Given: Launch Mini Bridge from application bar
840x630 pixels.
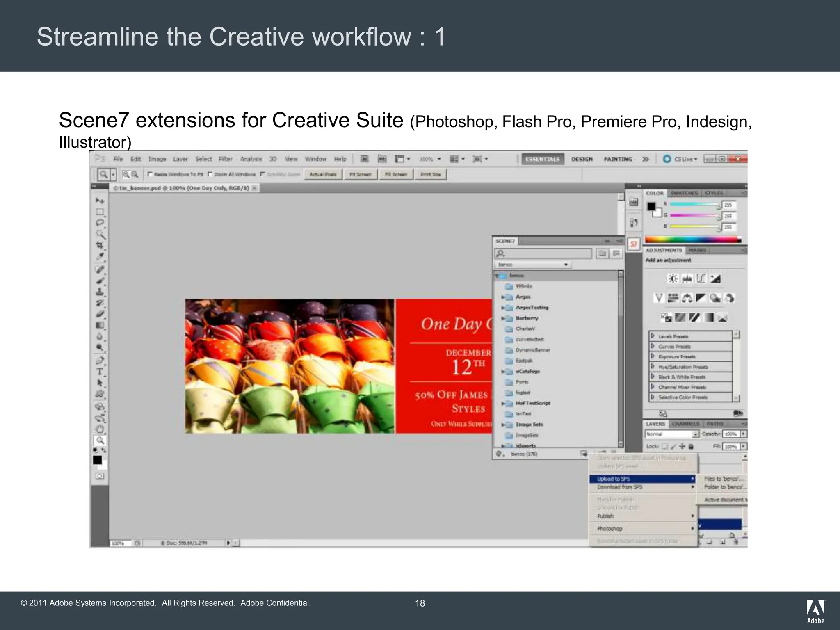Looking at the screenshot, I should 382,159.
